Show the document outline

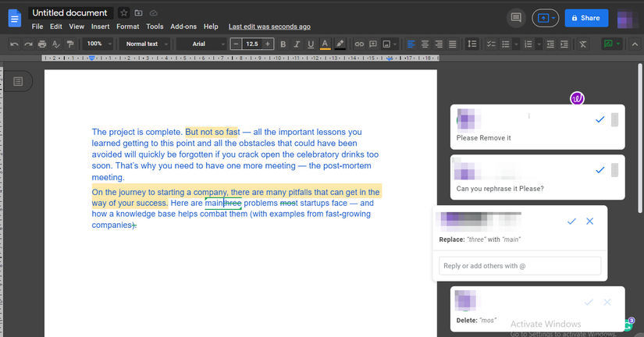coord(18,81)
